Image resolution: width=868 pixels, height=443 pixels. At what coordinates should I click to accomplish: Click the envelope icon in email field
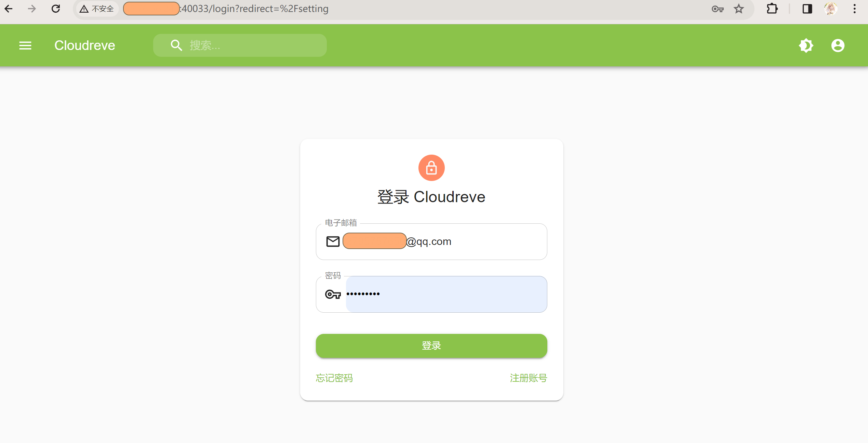point(333,242)
